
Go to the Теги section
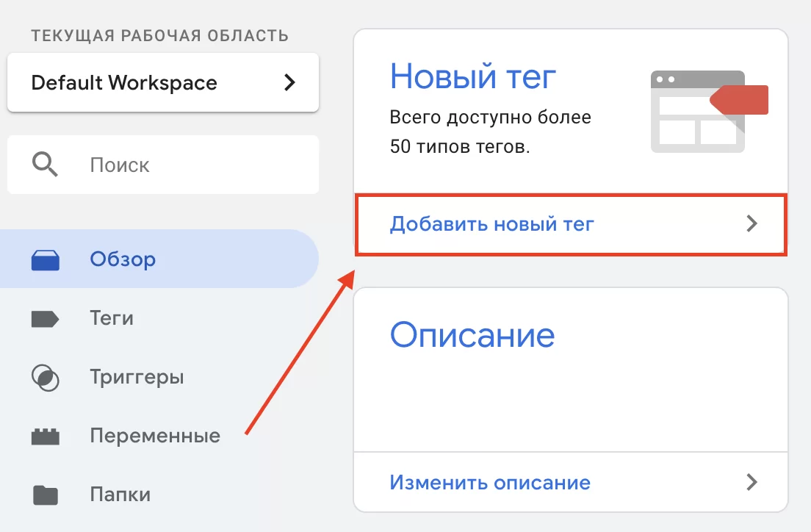point(112,319)
